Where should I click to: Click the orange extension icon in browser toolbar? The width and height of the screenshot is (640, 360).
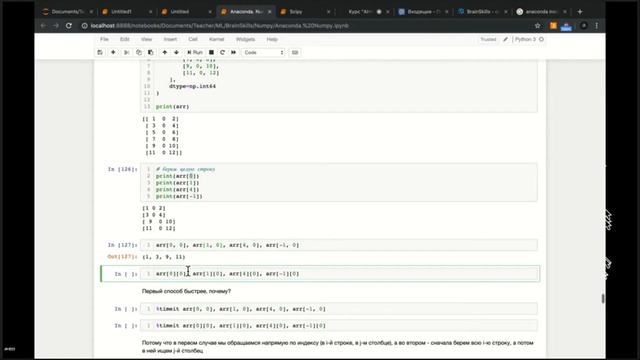[x=553, y=26]
